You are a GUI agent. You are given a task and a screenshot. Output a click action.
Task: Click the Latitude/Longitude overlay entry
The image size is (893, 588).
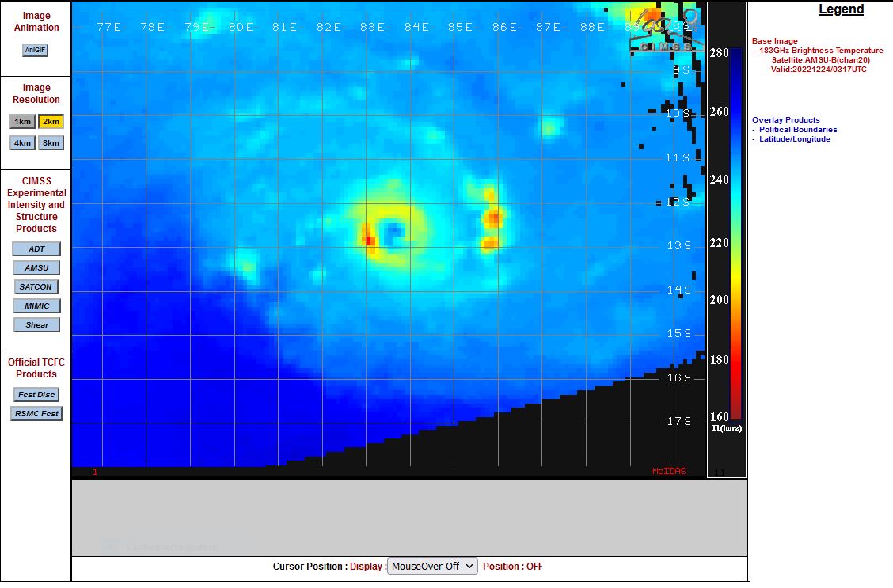pos(794,139)
